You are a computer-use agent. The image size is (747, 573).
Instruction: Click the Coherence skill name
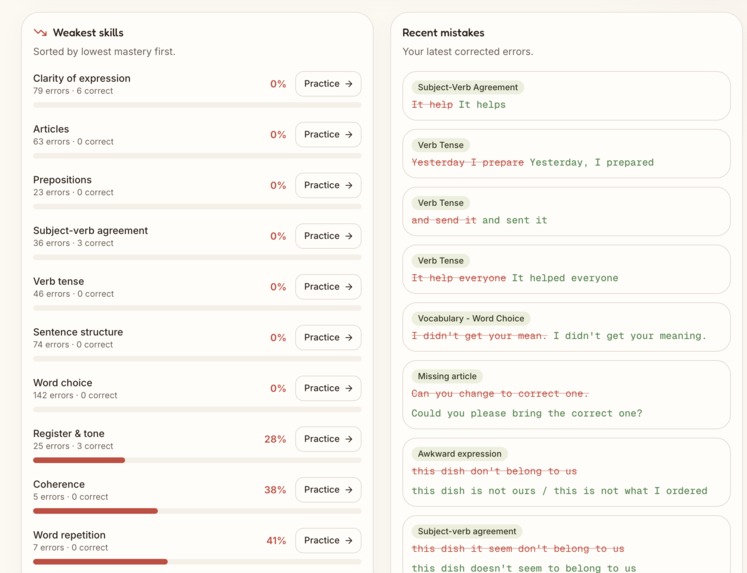pos(59,484)
